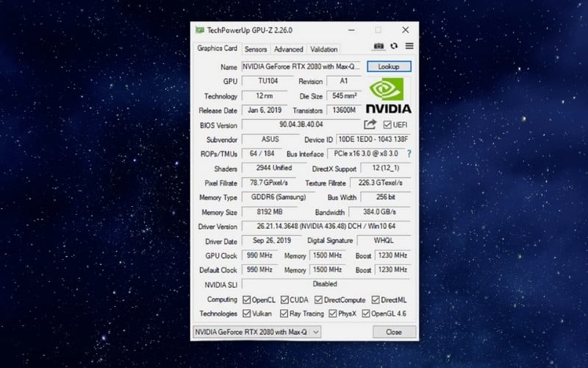
Task: Click the Memory Type value GDDR6 (Samsung)
Action: pos(279,197)
